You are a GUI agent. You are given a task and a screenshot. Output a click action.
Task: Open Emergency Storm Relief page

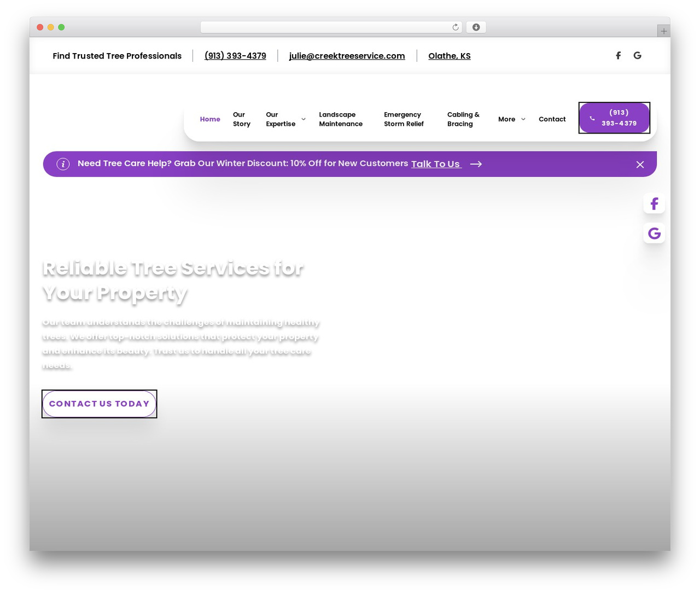tap(404, 119)
